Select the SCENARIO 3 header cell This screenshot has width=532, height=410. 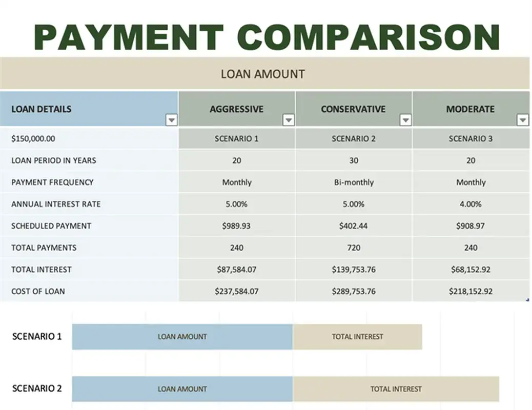coord(470,138)
